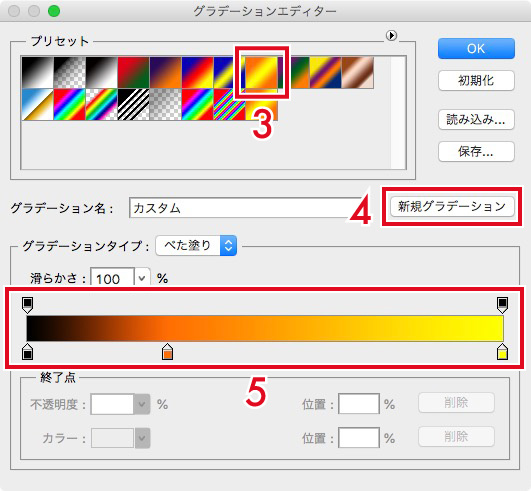This screenshot has width=531, height=491.
Task: Select the black color stop at left end
Action: [27, 351]
